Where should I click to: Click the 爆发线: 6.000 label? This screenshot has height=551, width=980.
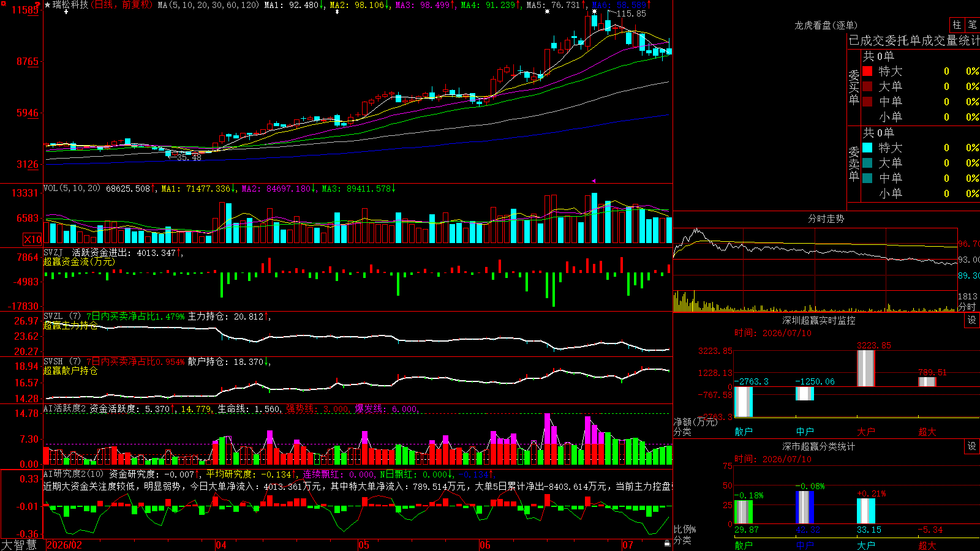pos(386,408)
